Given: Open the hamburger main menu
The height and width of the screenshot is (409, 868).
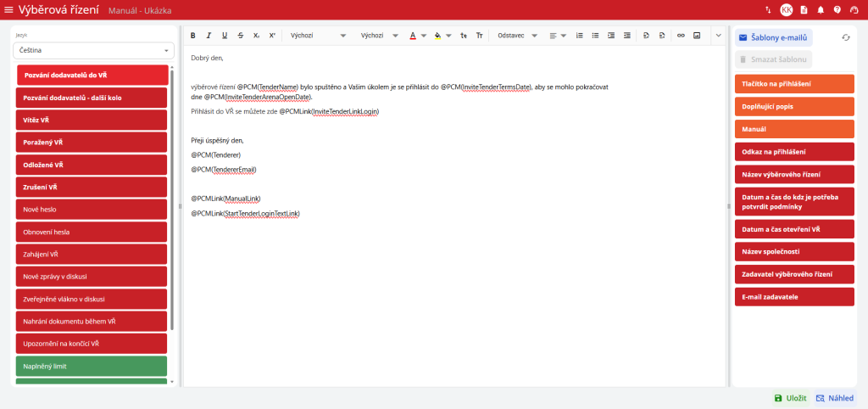Looking at the screenshot, I should click(9, 9).
